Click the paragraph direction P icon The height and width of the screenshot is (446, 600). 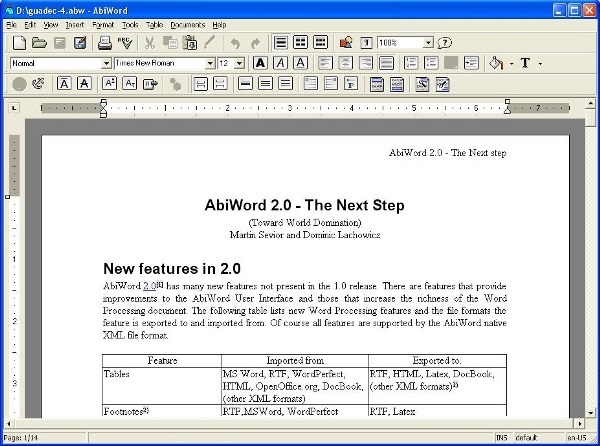tap(351, 83)
